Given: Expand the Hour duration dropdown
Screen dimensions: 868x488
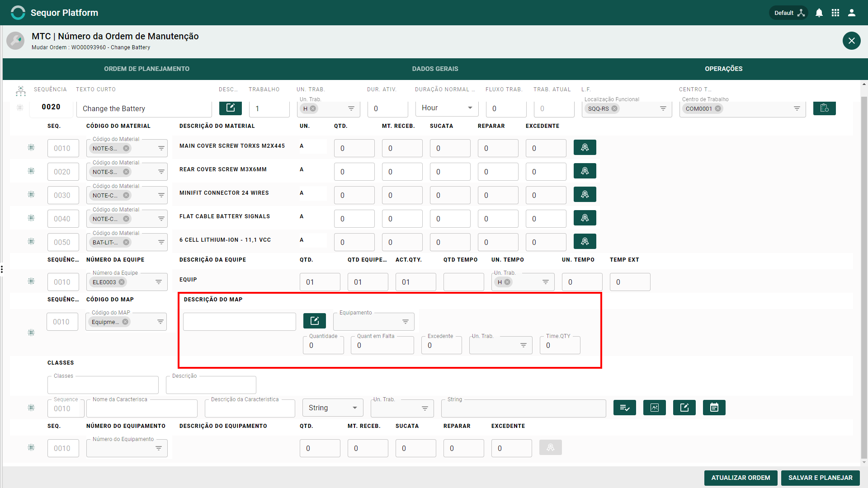Looking at the screenshot, I should pyautogui.click(x=470, y=108).
